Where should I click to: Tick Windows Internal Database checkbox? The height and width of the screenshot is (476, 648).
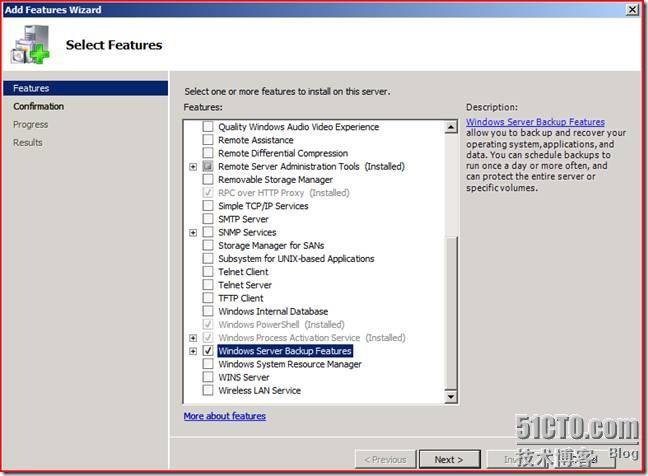click(208, 311)
